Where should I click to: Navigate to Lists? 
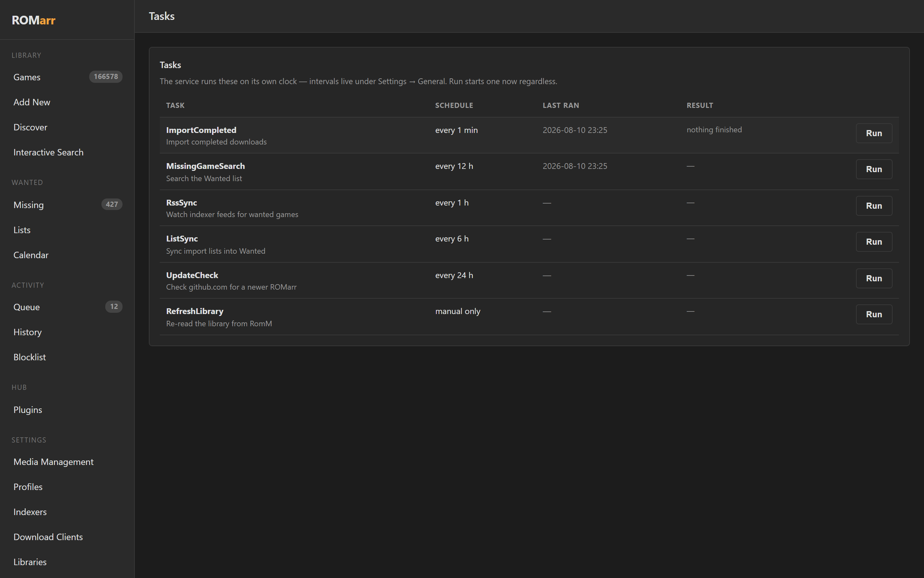[x=22, y=230]
